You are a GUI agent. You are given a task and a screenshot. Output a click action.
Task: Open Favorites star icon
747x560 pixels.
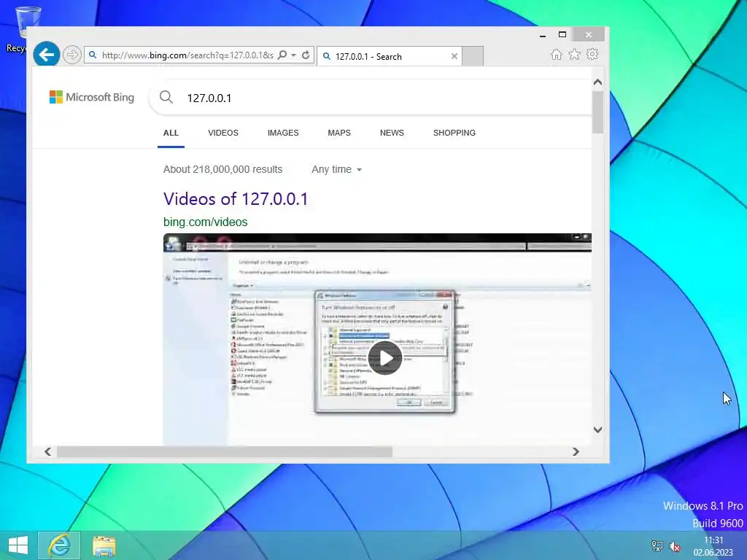[x=574, y=54]
